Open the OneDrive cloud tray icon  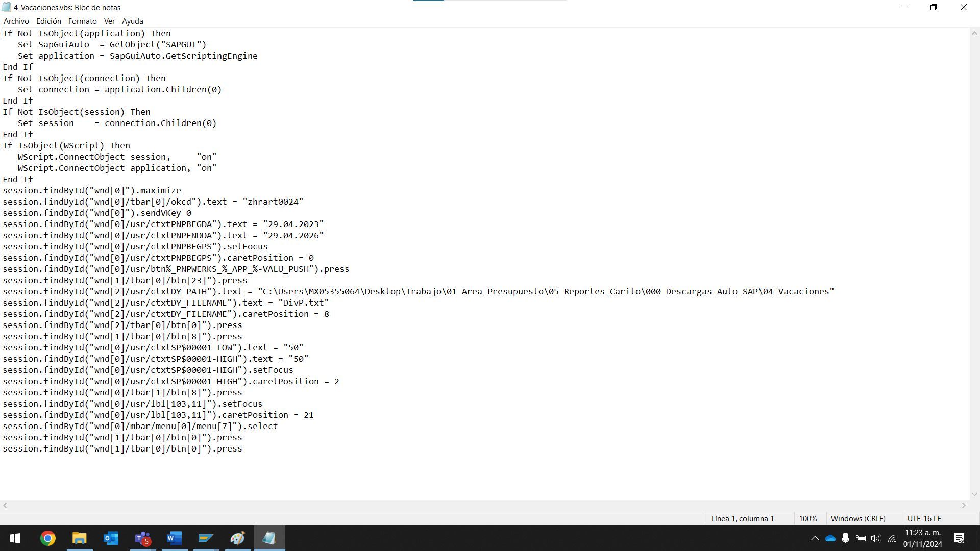pyautogui.click(x=830, y=538)
